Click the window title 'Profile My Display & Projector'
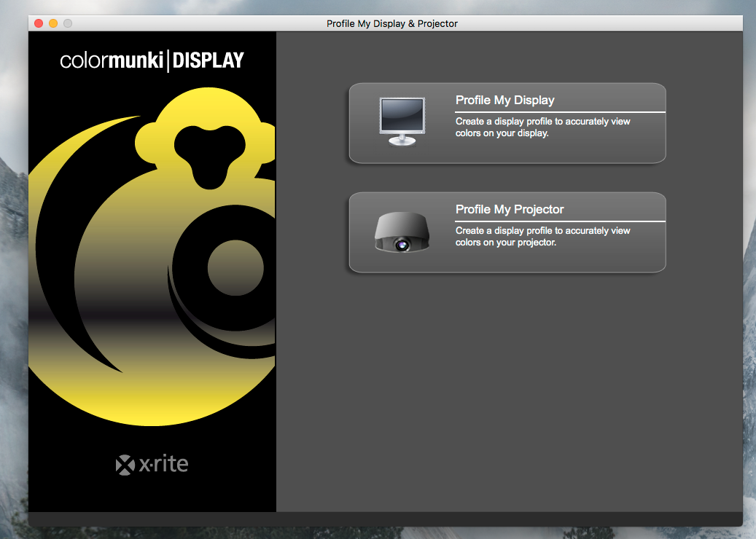Viewport: 756px width, 539px height. (392, 23)
